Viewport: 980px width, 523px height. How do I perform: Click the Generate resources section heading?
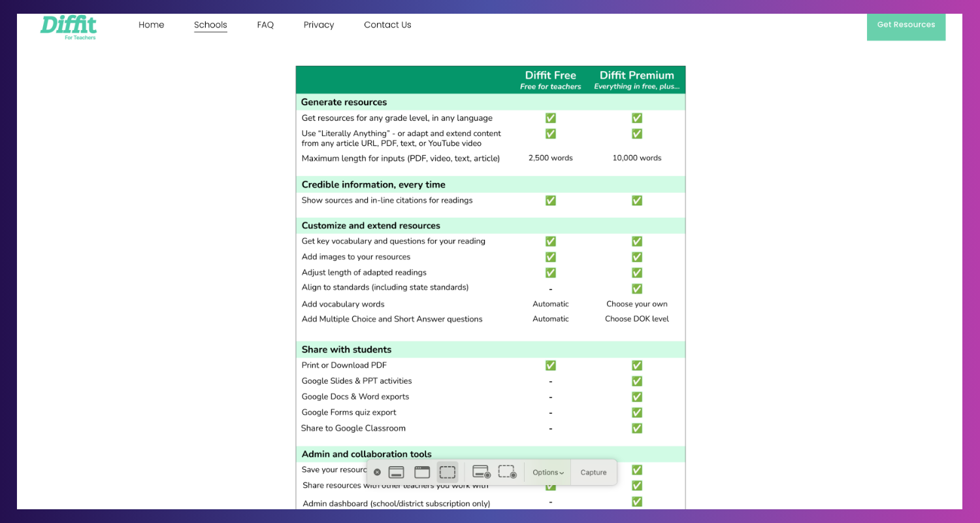coord(344,102)
